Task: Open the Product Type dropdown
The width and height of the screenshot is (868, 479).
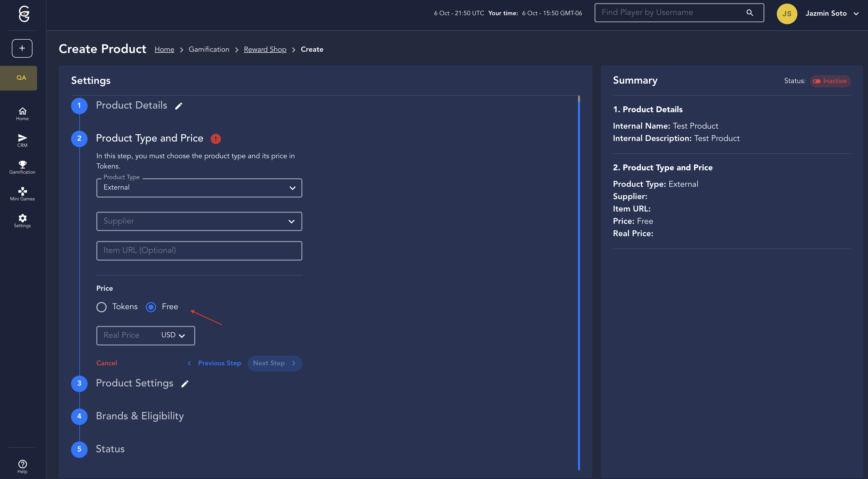Action: tap(199, 188)
